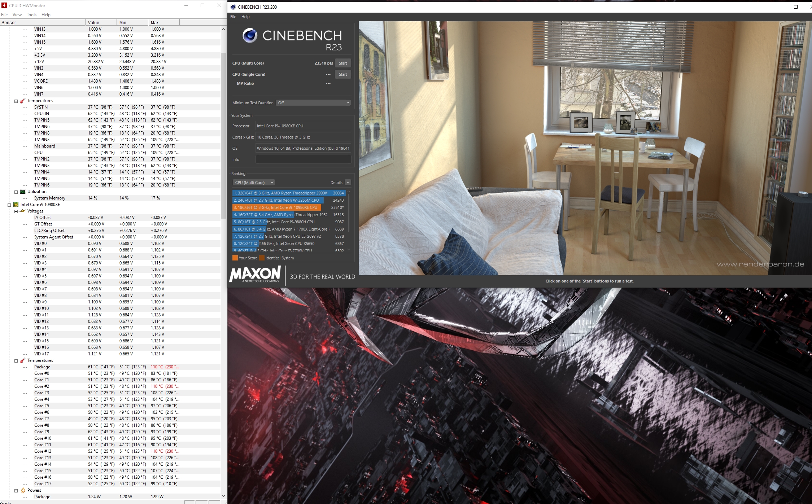Image resolution: width=812 pixels, height=504 pixels.
Task: Click the Cinebench logo sphere icon
Action: point(250,35)
